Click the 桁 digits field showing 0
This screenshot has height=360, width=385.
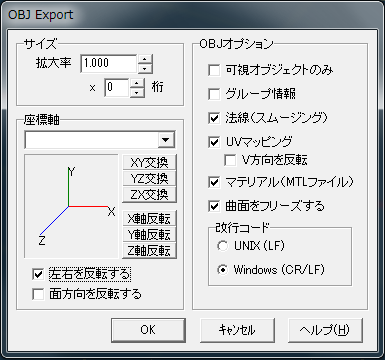pyautogui.click(x=116, y=88)
